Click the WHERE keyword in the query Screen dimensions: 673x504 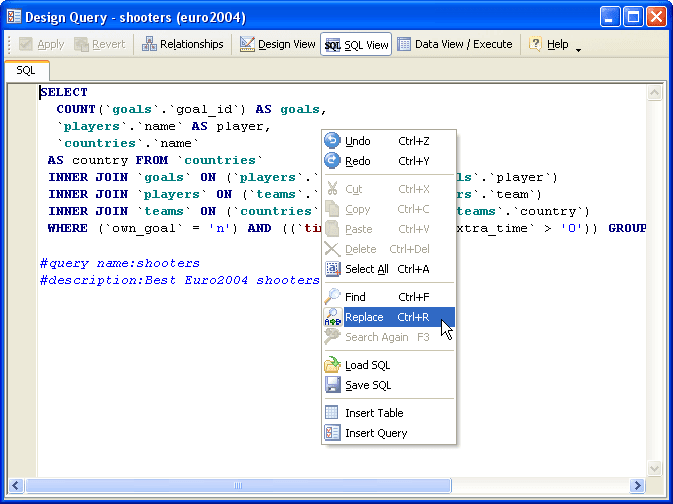click(68, 228)
